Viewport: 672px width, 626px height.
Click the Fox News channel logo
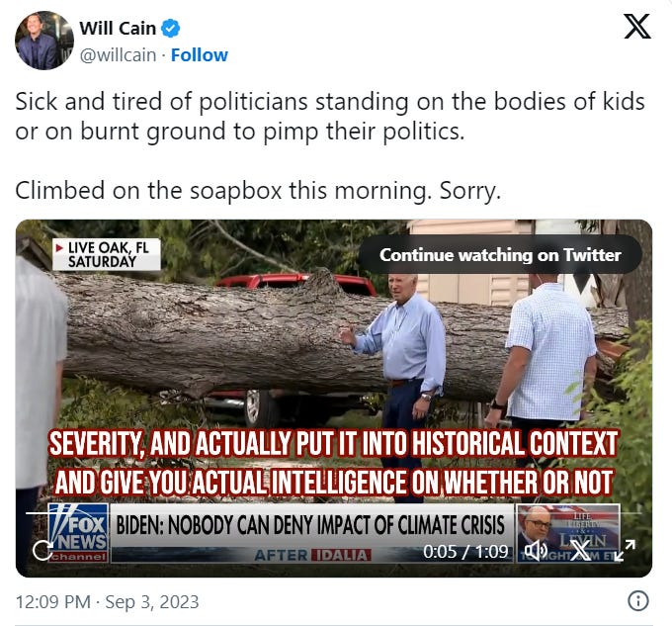pos(77,533)
